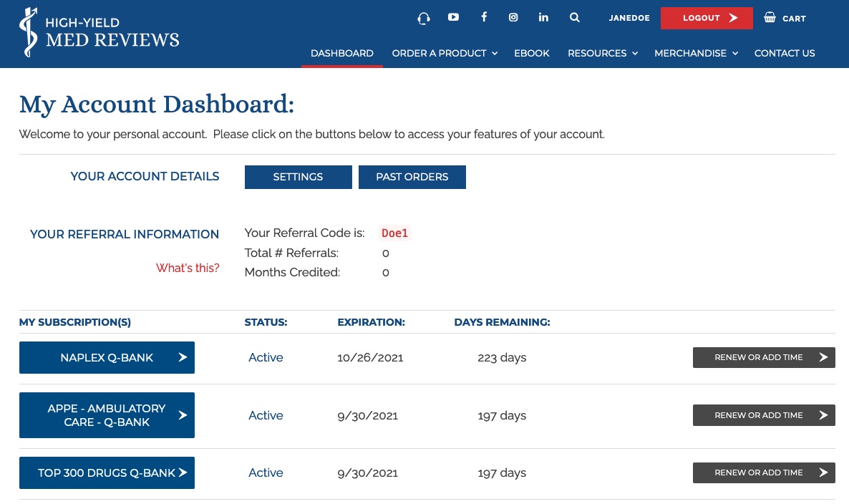Click the 223 days remaining value

[x=502, y=358]
